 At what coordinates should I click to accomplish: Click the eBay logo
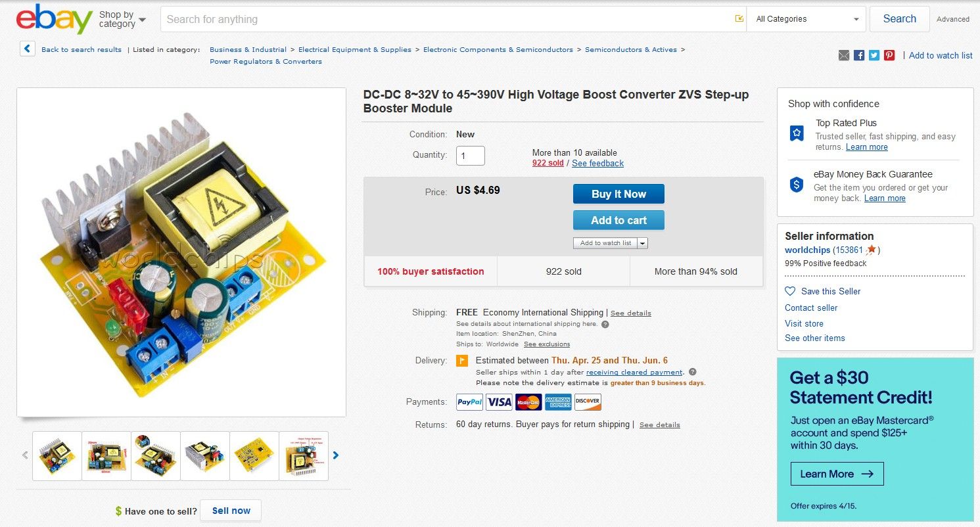click(x=54, y=19)
